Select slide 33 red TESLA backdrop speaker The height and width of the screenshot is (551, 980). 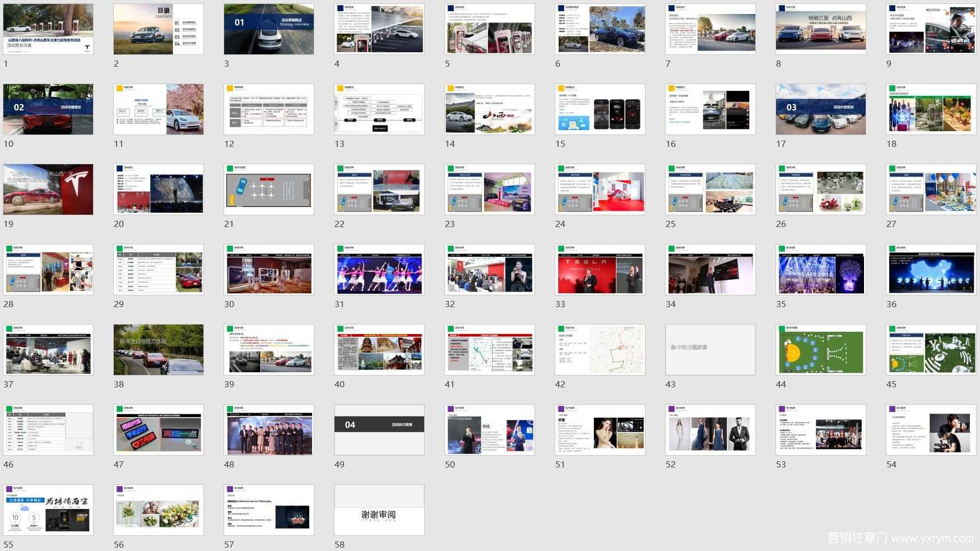600,270
